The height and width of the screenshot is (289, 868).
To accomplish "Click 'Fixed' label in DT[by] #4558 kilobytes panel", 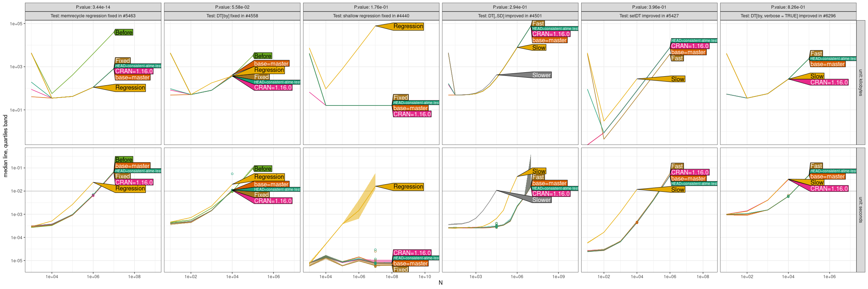I will coord(261,77).
